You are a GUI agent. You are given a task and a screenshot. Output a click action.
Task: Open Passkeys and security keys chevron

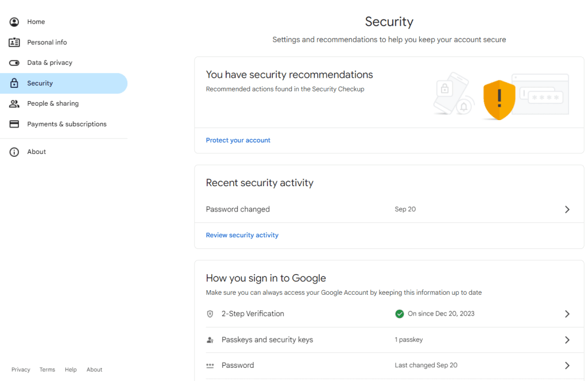click(x=567, y=340)
